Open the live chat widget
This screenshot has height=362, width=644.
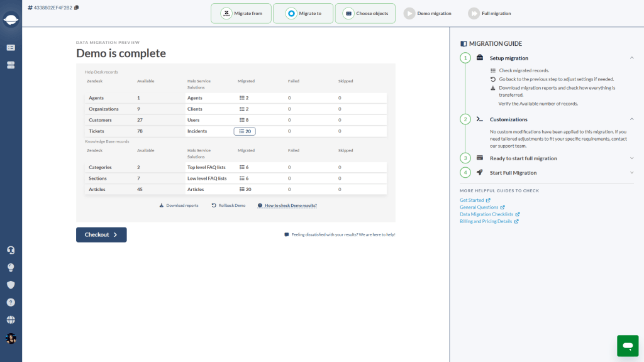click(628, 346)
